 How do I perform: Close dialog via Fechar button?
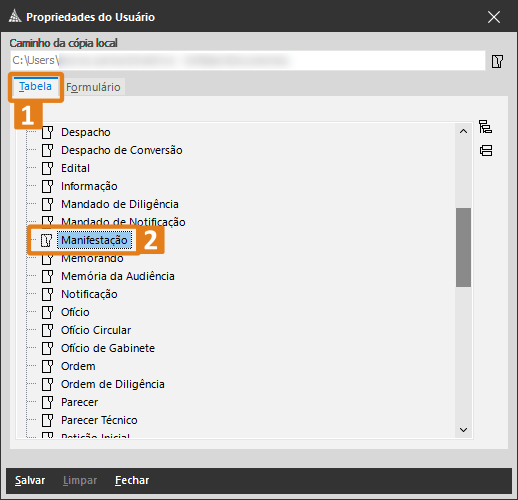132,480
